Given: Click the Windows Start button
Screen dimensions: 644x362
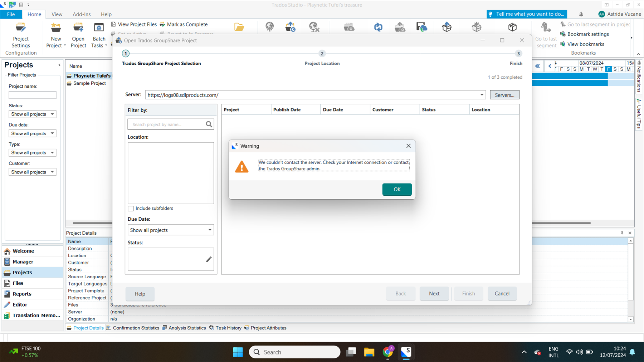Looking at the screenshot, I should (238, 352).
